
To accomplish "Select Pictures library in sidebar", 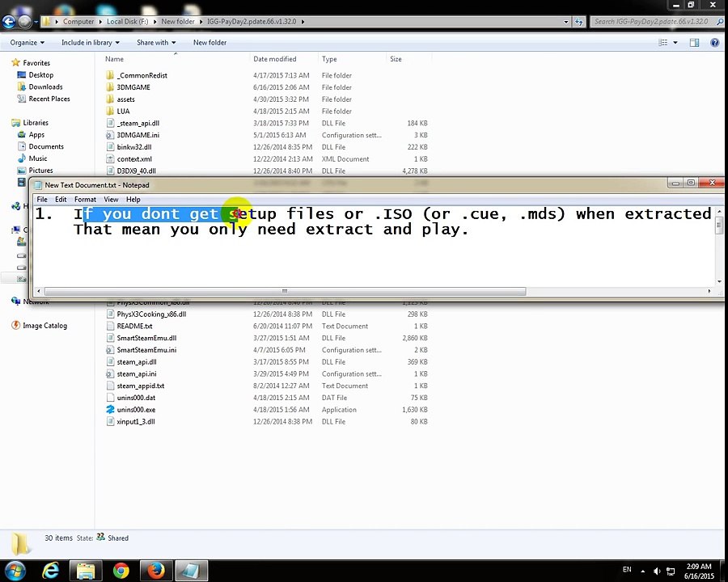I will (40, 171).
